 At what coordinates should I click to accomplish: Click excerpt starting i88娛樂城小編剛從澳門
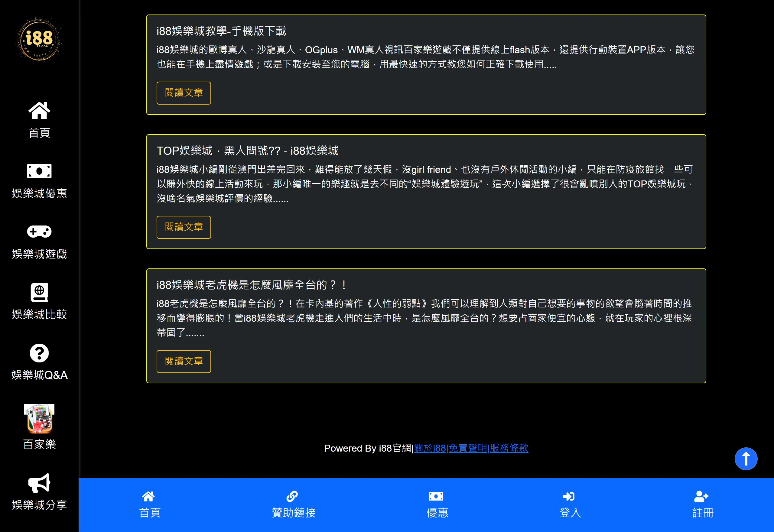click(x=426, y=184)
